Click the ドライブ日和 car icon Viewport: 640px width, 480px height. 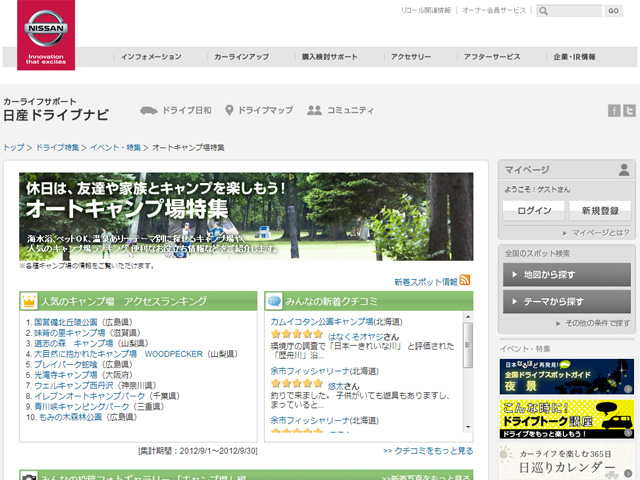point(148,110)
